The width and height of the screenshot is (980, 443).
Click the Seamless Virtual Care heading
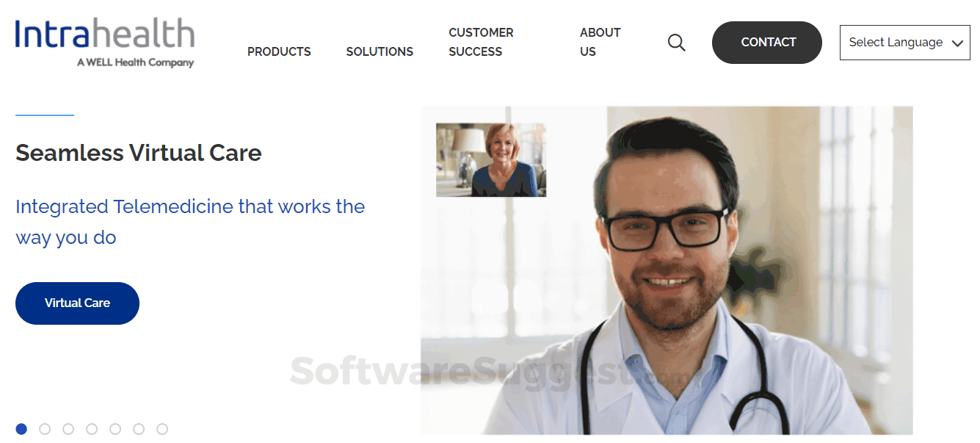tap(139, 153)
